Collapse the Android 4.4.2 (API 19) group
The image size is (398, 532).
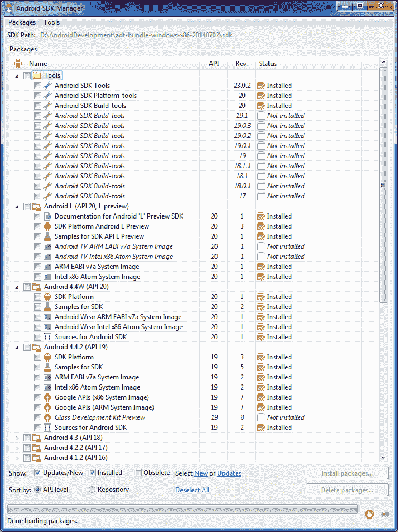(x=17, y=347)
